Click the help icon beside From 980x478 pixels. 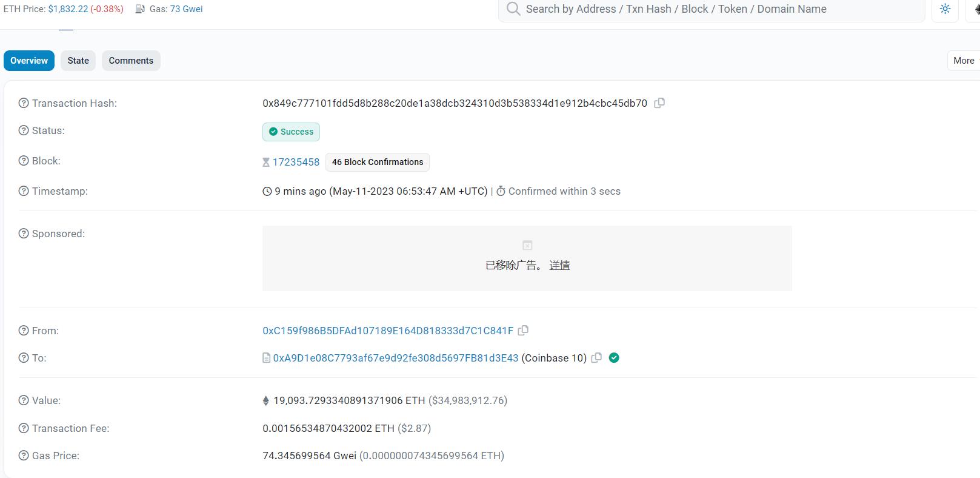coord(24,331)
